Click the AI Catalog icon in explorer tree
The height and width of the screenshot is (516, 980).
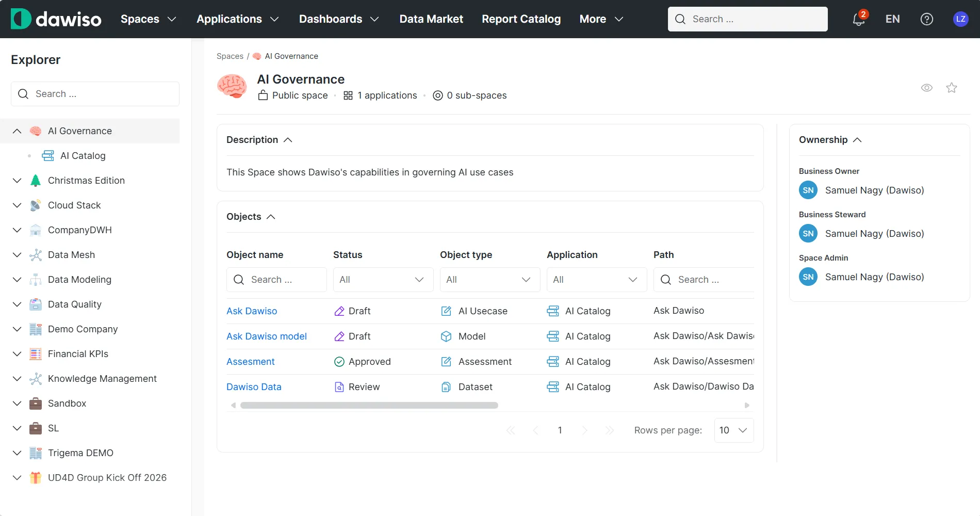tap(48, 156)
